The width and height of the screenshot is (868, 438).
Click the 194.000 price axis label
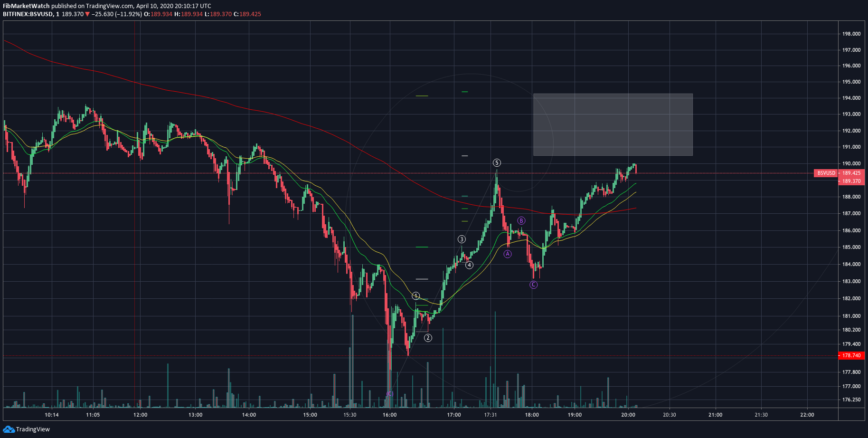[x=851, y=98]
